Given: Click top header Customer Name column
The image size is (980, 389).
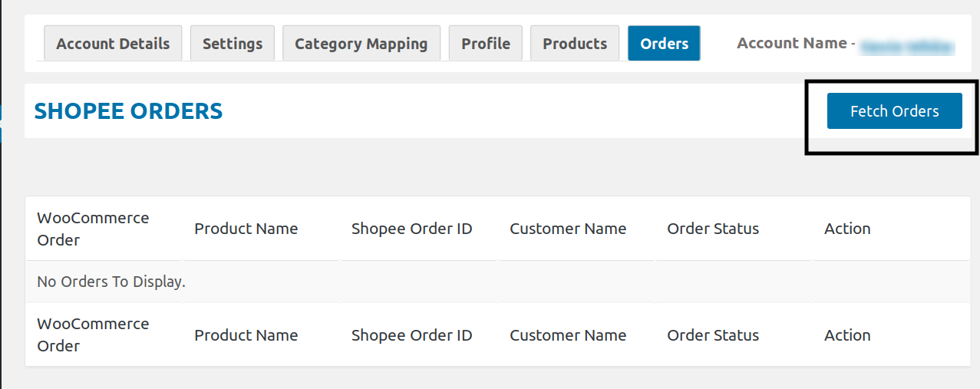Looking at the screenshot, I should coord(568,229).
